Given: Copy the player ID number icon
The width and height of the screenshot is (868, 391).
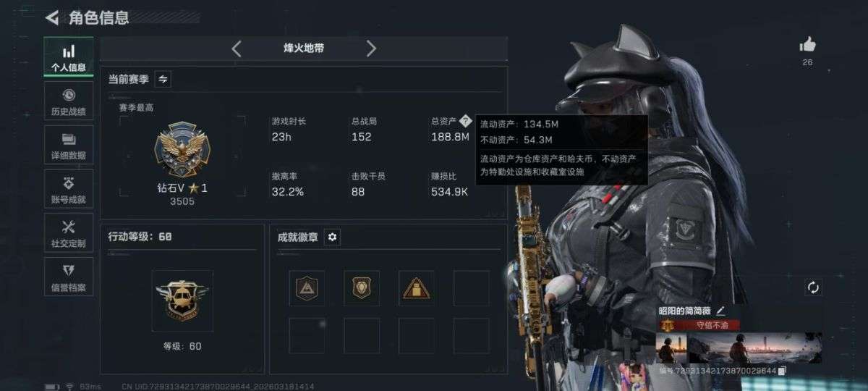Looking at the screenshot, I should coord(782,371).
